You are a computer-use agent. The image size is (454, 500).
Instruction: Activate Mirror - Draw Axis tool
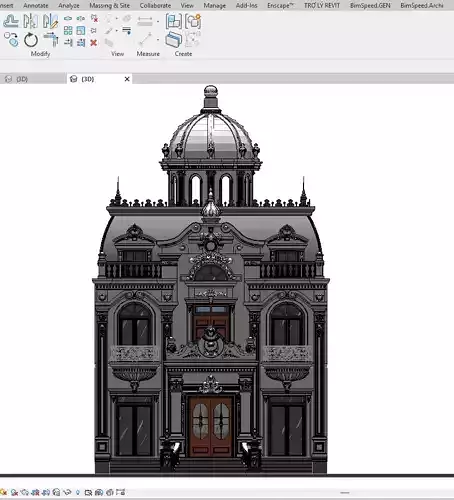50,21
